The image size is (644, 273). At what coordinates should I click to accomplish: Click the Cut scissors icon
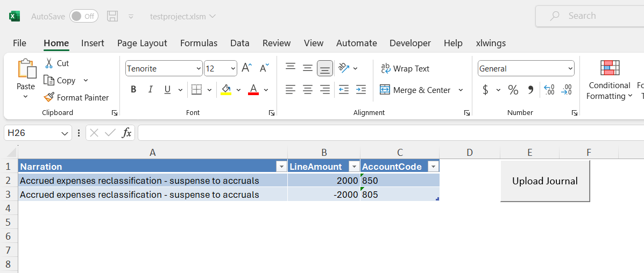pos(49,63)
